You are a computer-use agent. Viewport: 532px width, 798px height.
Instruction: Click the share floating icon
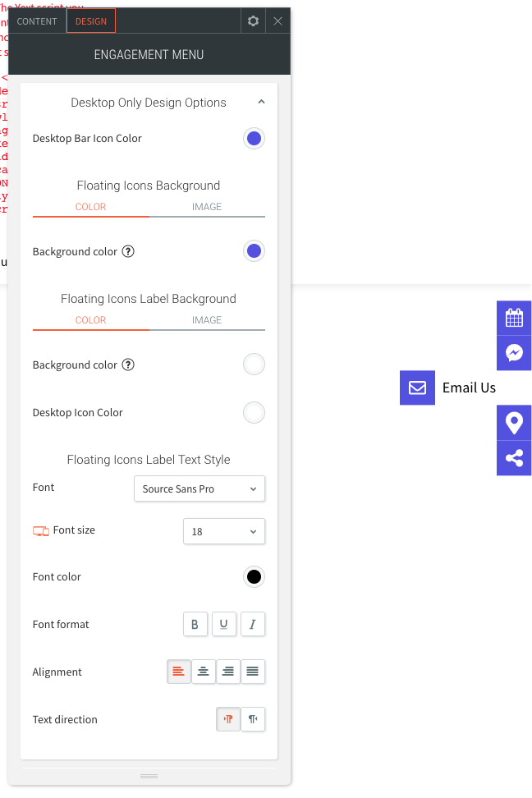[514, 458]
